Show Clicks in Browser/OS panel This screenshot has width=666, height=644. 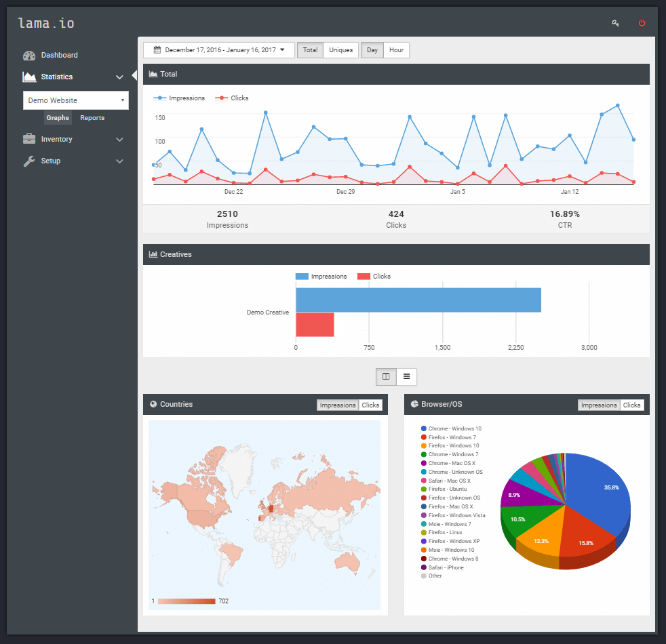tap(631, 405)
